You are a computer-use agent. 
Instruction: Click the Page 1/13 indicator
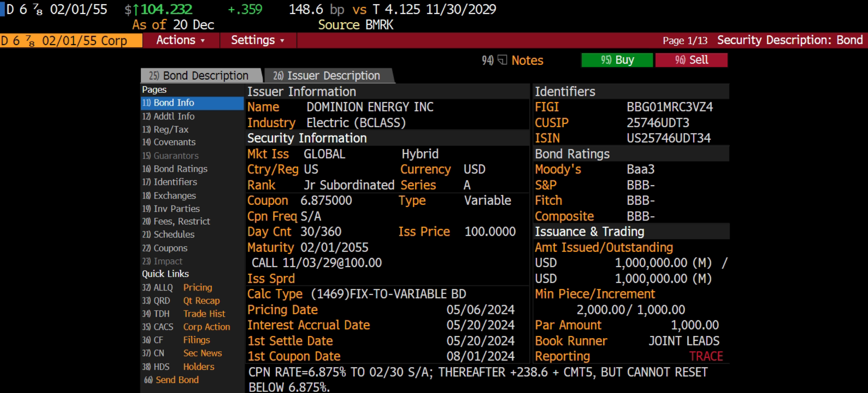[x=685, y=41]
